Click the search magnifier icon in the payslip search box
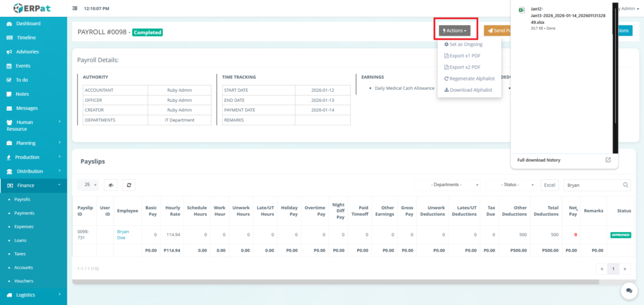This screenshot has height=305, width=644. (x=625, y=186)
